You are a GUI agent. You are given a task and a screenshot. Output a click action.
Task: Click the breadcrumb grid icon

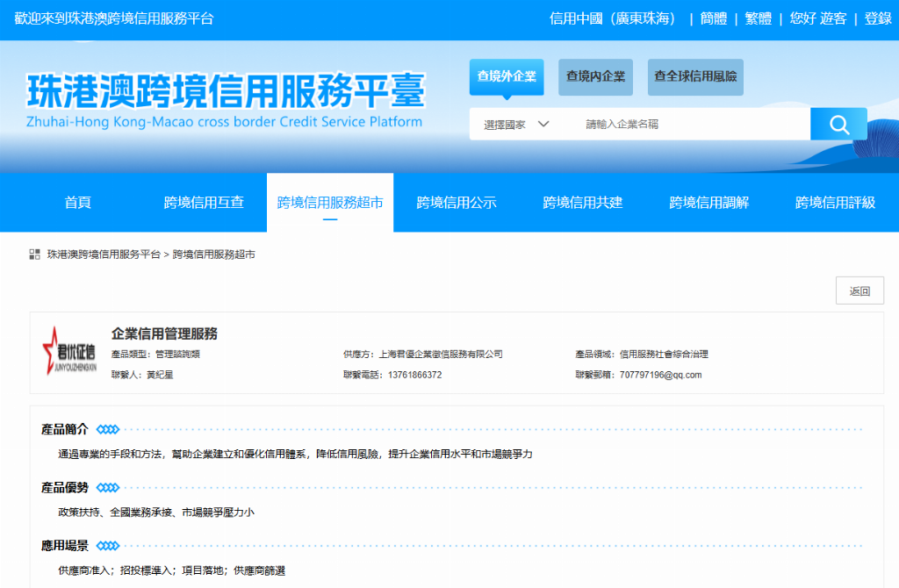[35, 255]
